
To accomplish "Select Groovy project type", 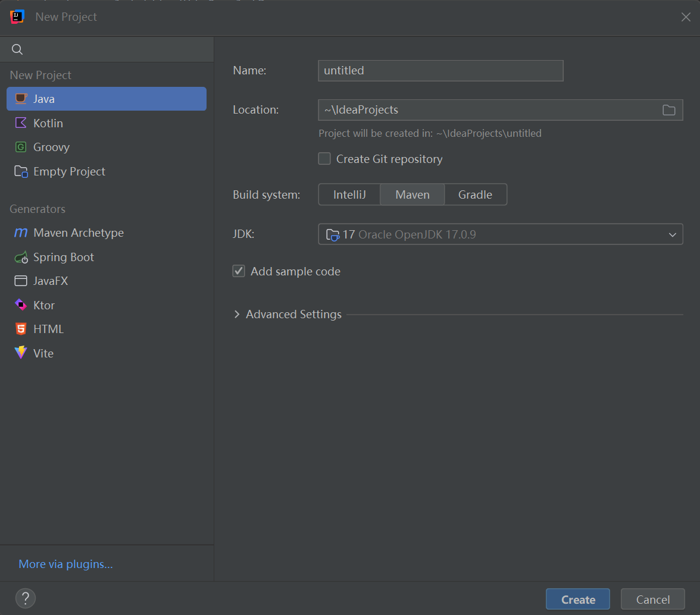I will pyautogui.click(x=106, y=147).
